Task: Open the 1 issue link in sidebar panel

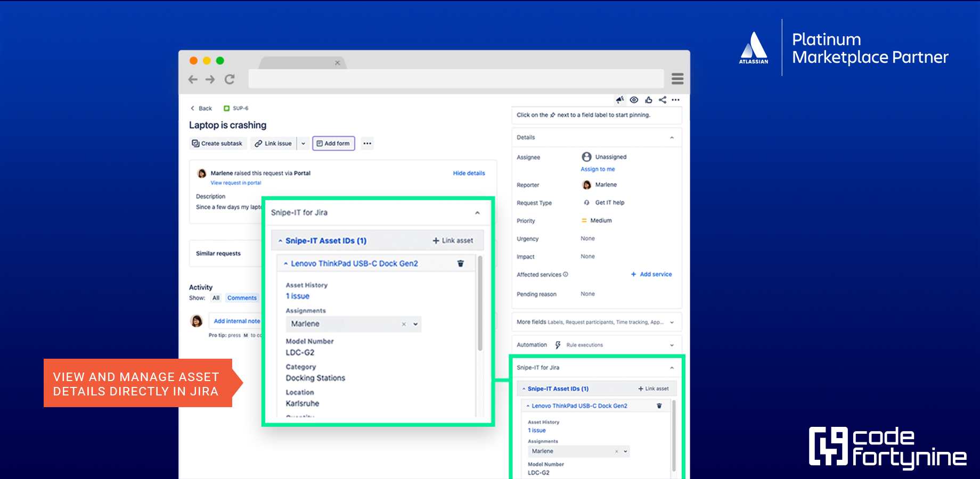Action: click(x=537, y=431)
